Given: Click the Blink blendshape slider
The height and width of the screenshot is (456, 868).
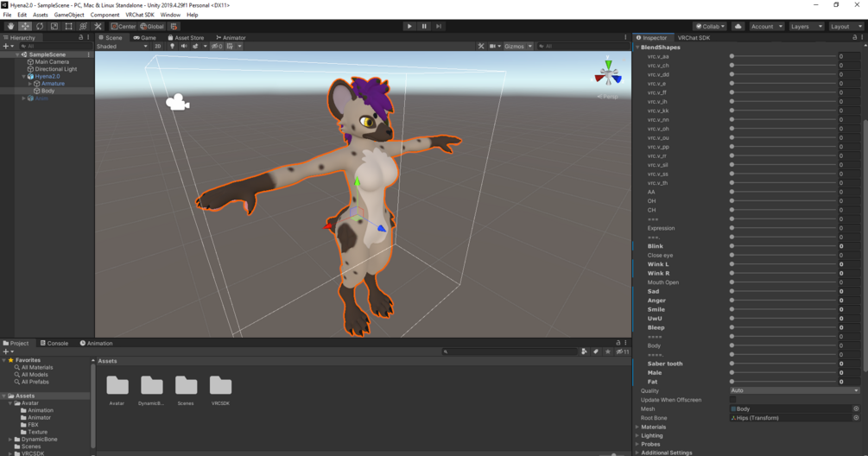Looking at the screenshot, I should [783, 246].
